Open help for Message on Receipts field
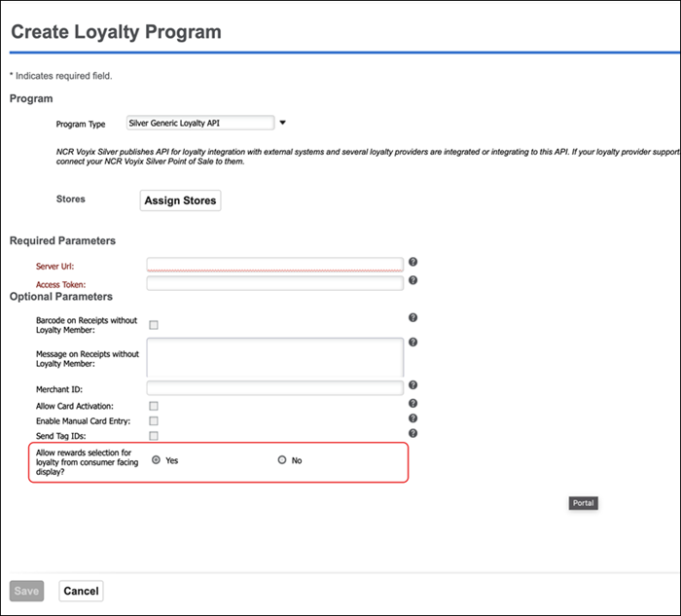 click(x=412, y=342)
